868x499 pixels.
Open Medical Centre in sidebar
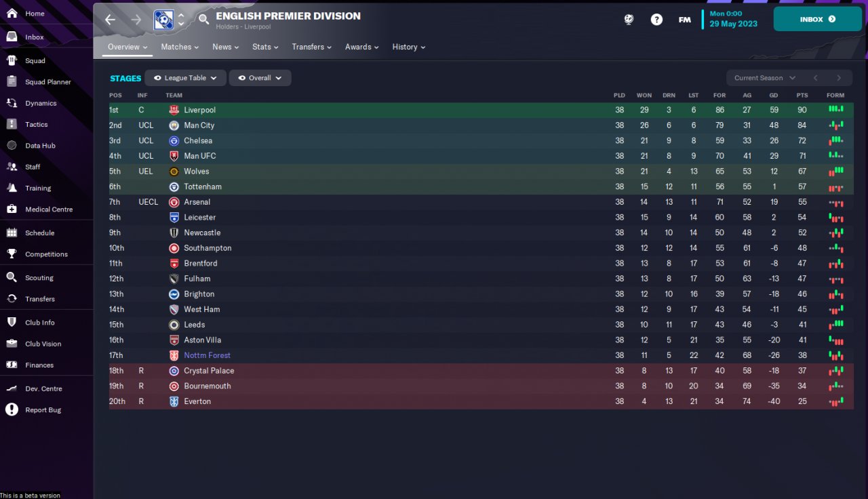(48, 209)
